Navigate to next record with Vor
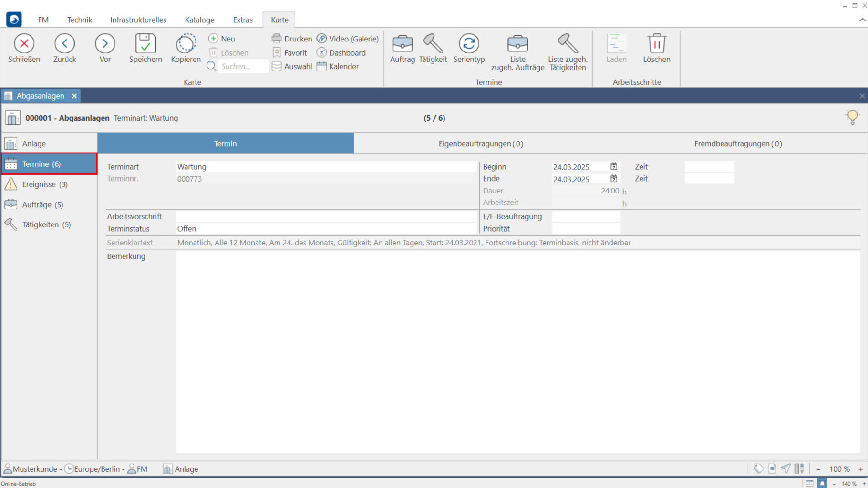The width and height of the screenshot is (868, 488). [105, 44]
